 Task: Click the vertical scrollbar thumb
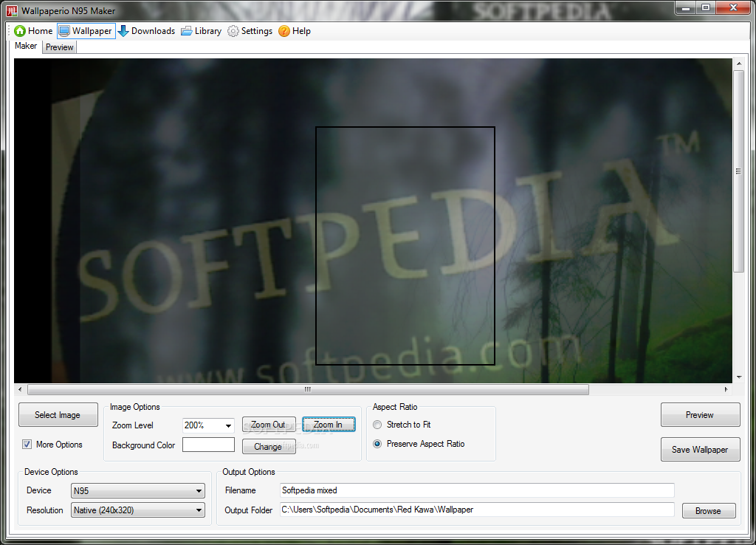(738, 171)
